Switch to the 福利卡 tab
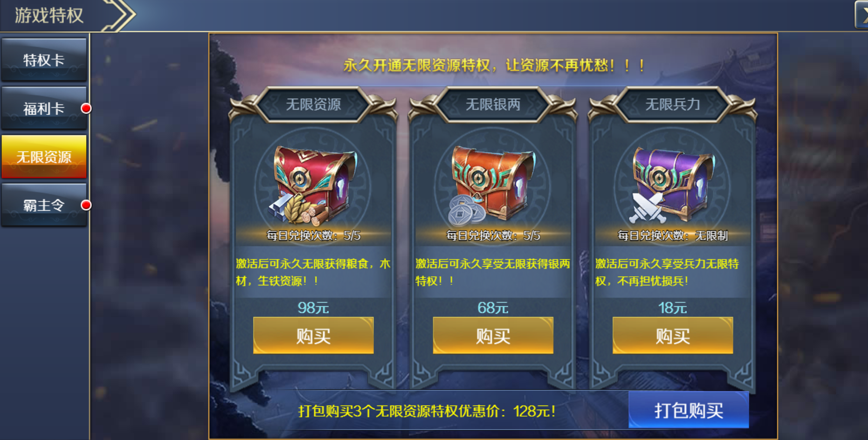The height and width of the screenshot is (440, 868). click(44, 108)
